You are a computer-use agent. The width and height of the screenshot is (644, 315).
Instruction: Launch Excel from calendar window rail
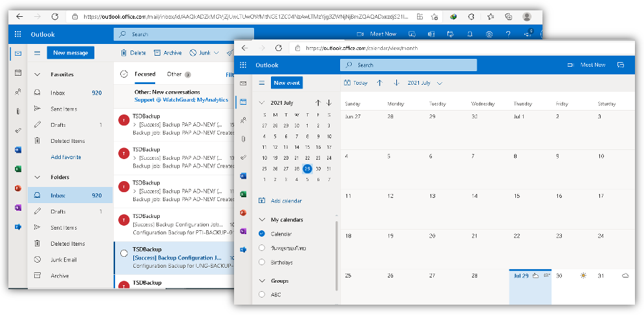click(x=243, y=194)
